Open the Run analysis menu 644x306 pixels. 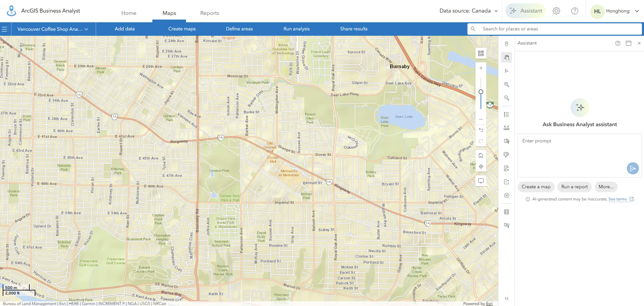(x=297, y=29)
